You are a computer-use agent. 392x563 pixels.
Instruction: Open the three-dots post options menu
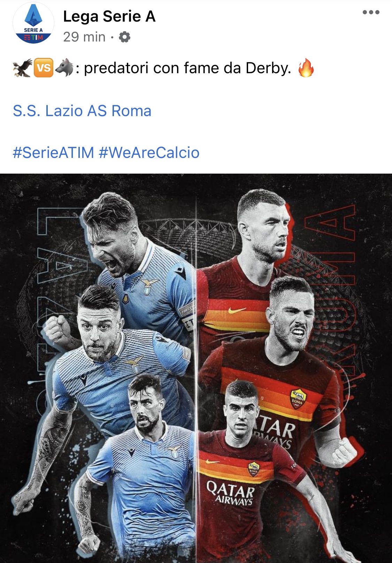tap(371, 12)
